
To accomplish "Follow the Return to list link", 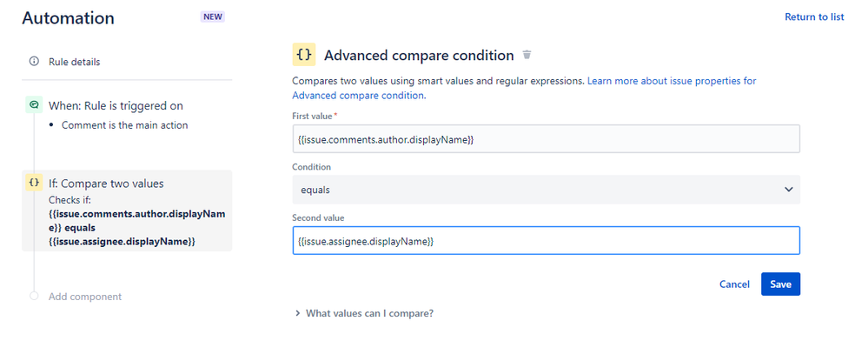I will pos(814,17).
